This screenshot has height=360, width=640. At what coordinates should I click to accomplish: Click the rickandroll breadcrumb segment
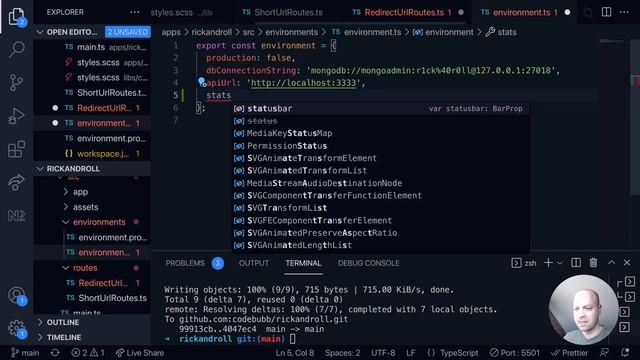coord(211,32)
